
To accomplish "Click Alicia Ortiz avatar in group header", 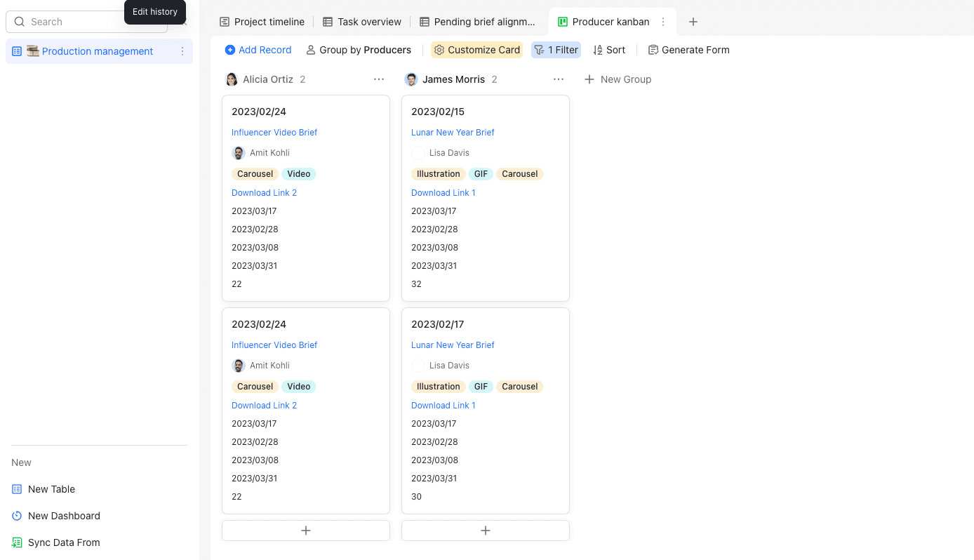I will pos(232,79).
